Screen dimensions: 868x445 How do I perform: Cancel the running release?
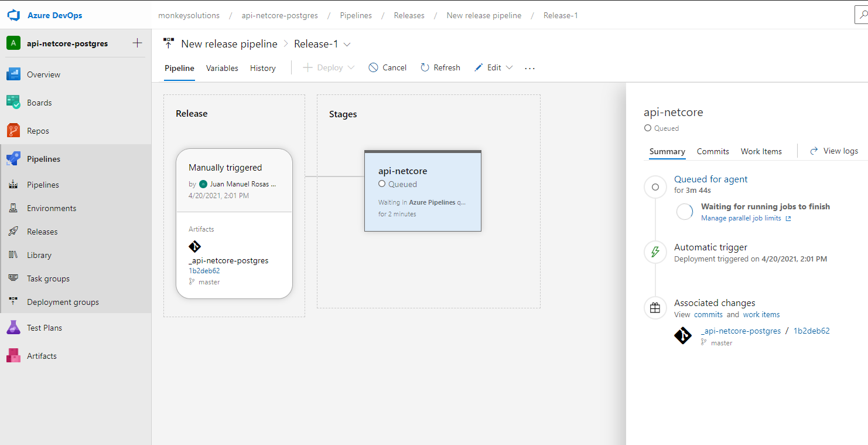pyautogui.click(x=388, y=67)
